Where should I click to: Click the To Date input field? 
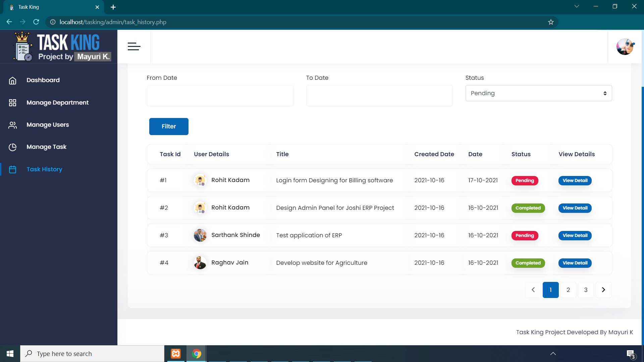click(x=379, y=96)
